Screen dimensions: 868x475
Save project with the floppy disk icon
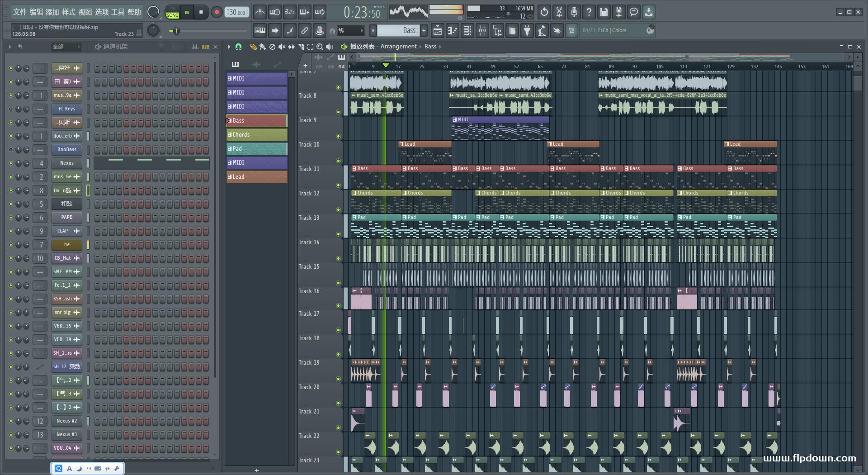(604, 12)
